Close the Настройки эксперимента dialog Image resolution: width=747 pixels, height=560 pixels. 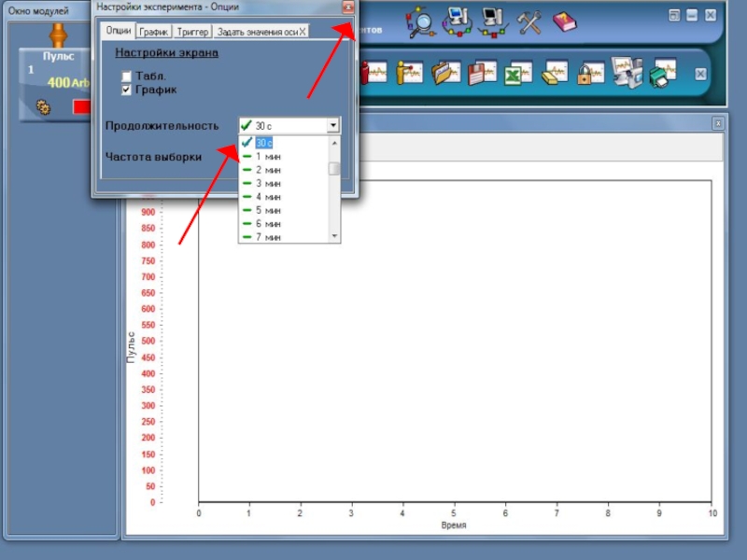pyautogui.click(x=348, y=7)
